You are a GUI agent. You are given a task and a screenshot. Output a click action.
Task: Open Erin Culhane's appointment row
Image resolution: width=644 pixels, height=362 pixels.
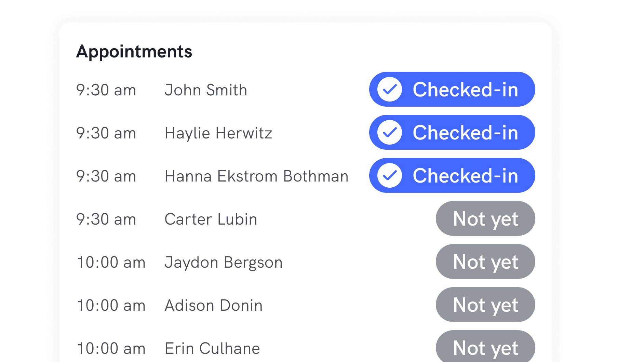pos(212,349)
